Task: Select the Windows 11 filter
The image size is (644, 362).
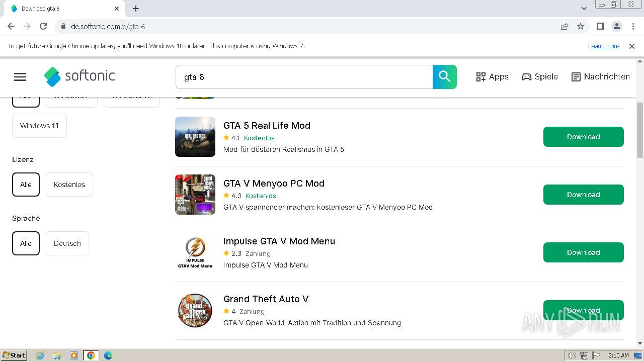Action: click(39, 126)
